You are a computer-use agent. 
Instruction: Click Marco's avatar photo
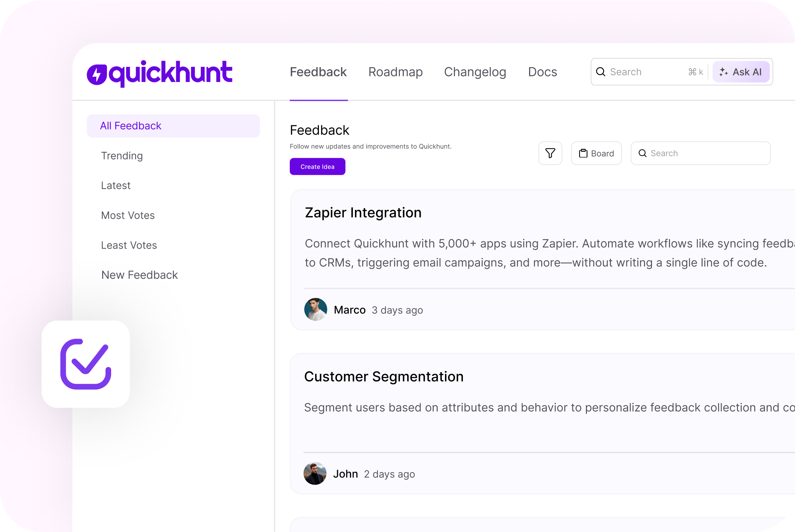tap(315, 309)
